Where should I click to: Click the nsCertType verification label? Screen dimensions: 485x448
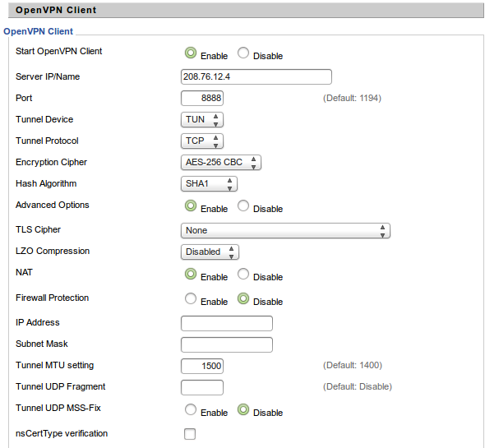tap(62, 433)
